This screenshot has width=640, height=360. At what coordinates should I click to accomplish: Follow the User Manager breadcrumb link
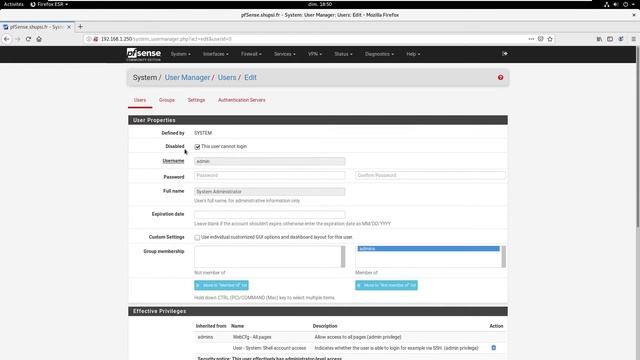pyautogui.click(x=187, y=78)
